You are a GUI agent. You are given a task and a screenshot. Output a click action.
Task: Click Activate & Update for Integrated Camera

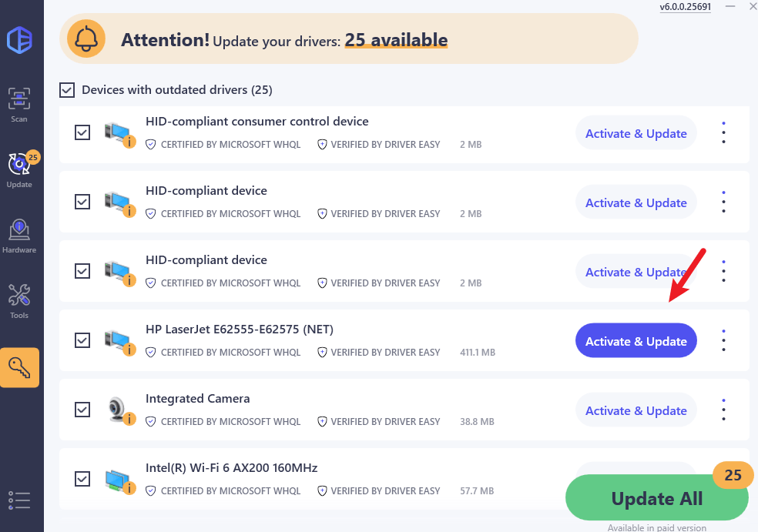pos(636,410)
